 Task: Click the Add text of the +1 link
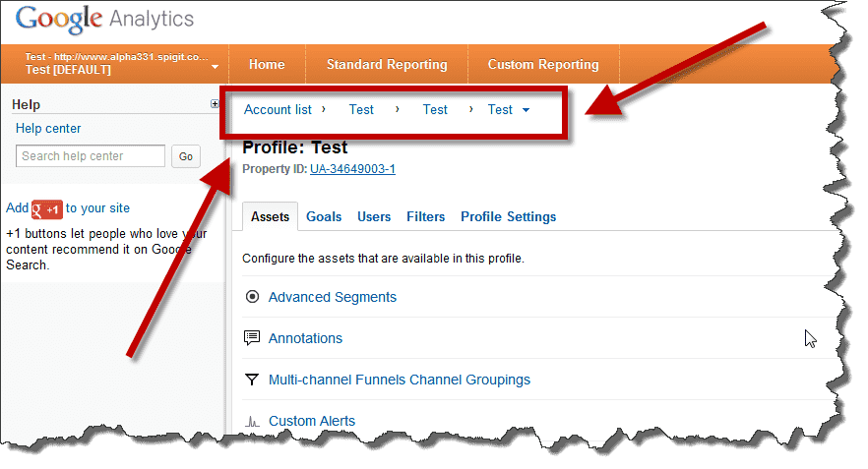coord(17,208)
